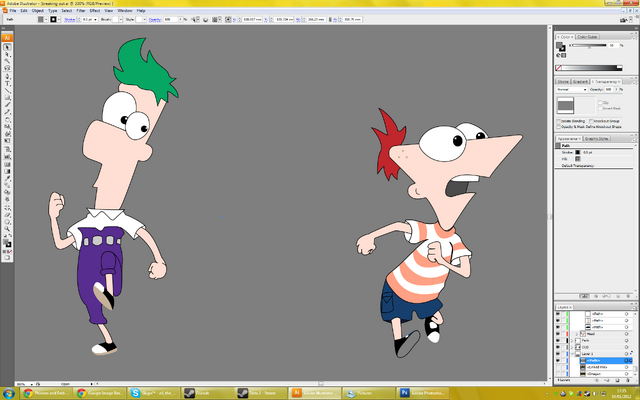
Task: Expand the Ferb layer
Action: [572, 340]
